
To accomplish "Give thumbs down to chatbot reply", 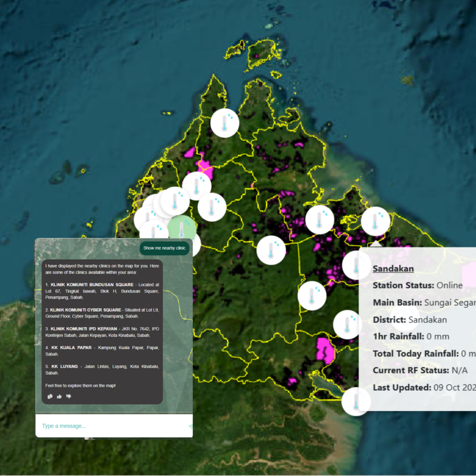I will 69,397.
